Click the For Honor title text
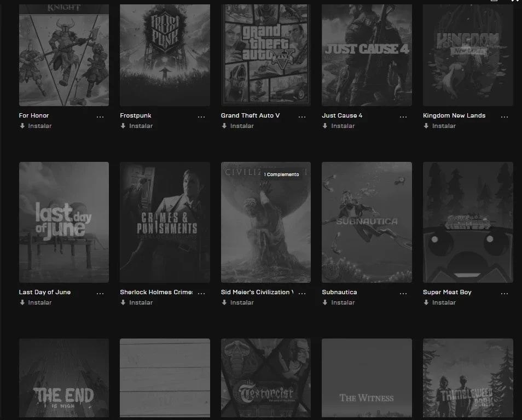Image resolution: width=522 pixels, height=420 pixels. pos(34,115)
